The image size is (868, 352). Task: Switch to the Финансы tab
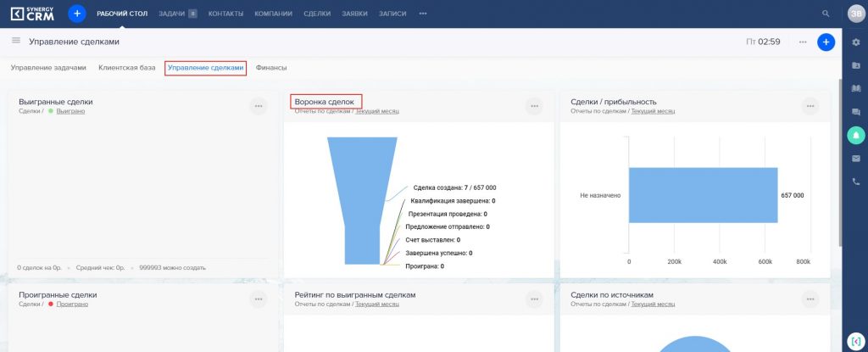click(270, 67)
